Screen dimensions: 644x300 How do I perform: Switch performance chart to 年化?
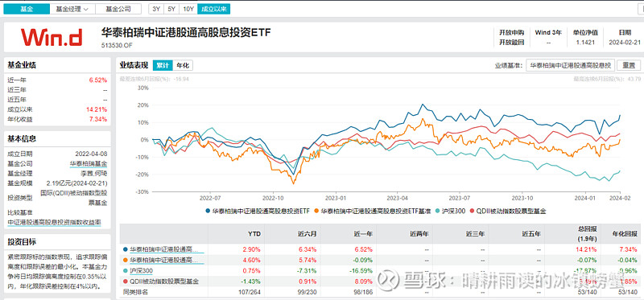click(x=183, y=65)
